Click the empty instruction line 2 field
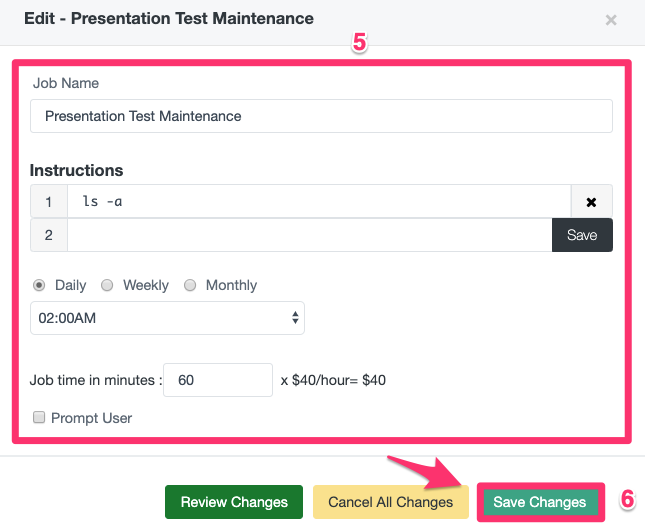The height and width of the screenshot is (531, 645). [x=308, y=235]
